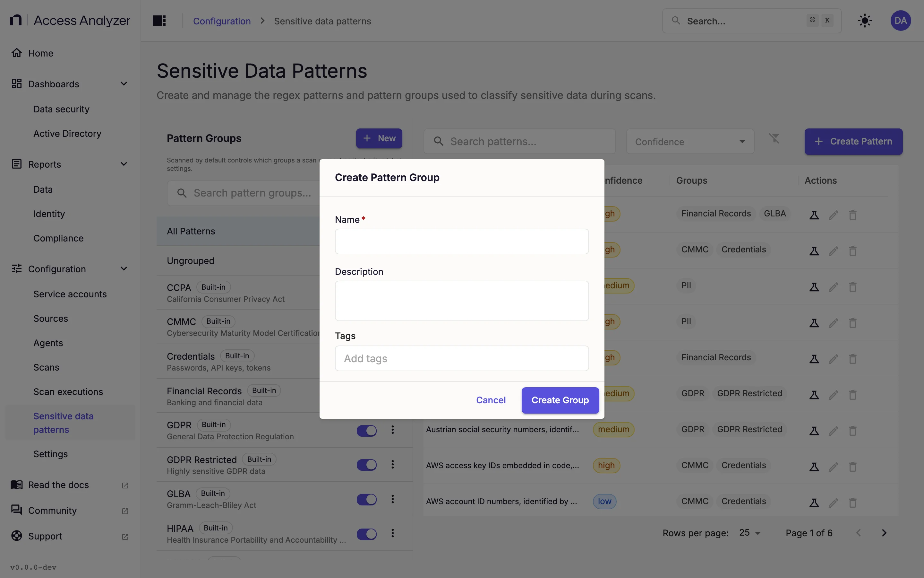The image size is (924, 578).
Task: Click the Access Analyzer logo
Action: coord(70,20)
